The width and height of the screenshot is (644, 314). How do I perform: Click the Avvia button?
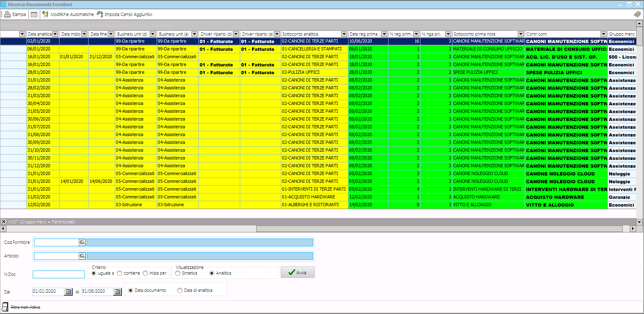point(298,273)
